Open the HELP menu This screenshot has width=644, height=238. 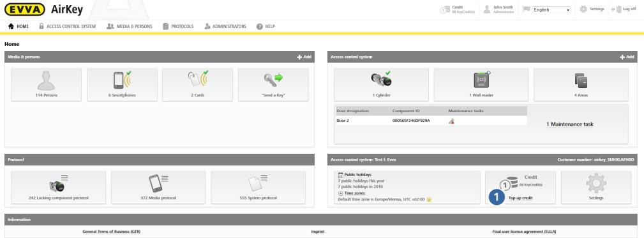pos(266,26)
